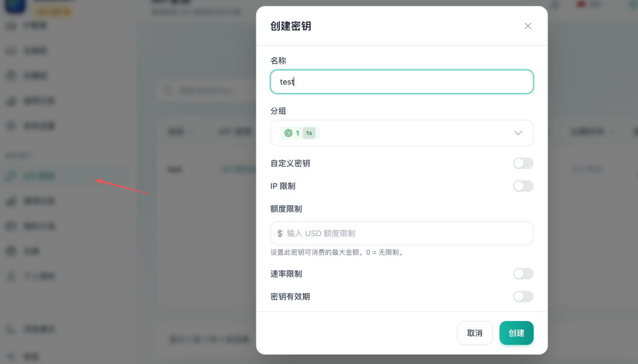638x364 pixels.
Task: Open the 分组 dropdown
Action: coord(518,133)
